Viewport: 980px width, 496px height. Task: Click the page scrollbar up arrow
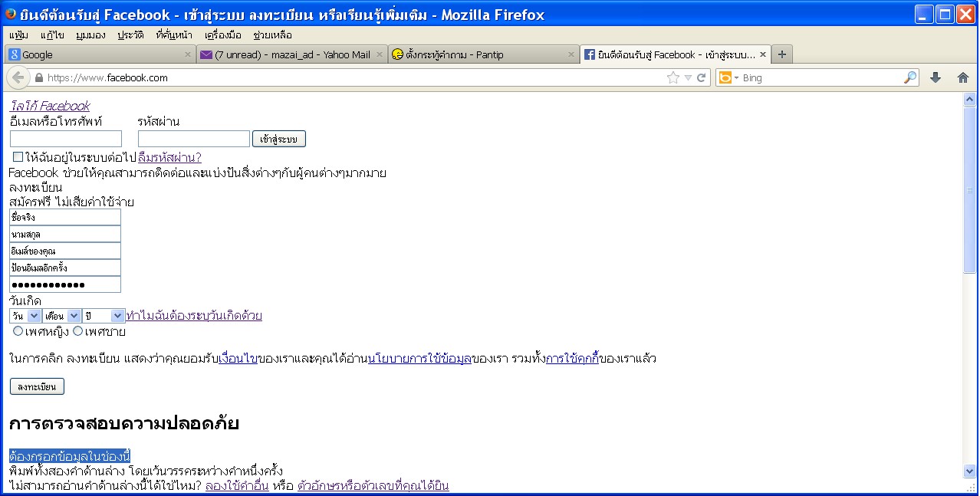click(x=969, y=99)
